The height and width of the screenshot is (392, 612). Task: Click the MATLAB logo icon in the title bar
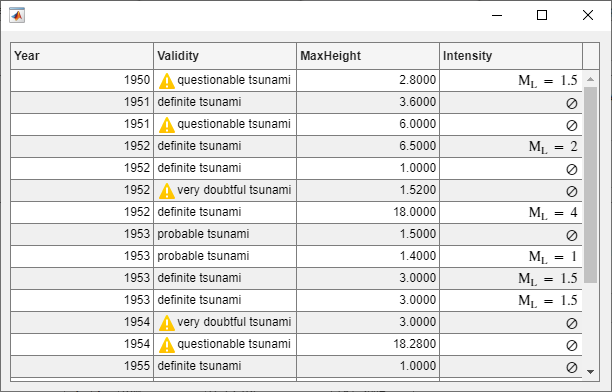pyautogui.click(x=17, y=15)
